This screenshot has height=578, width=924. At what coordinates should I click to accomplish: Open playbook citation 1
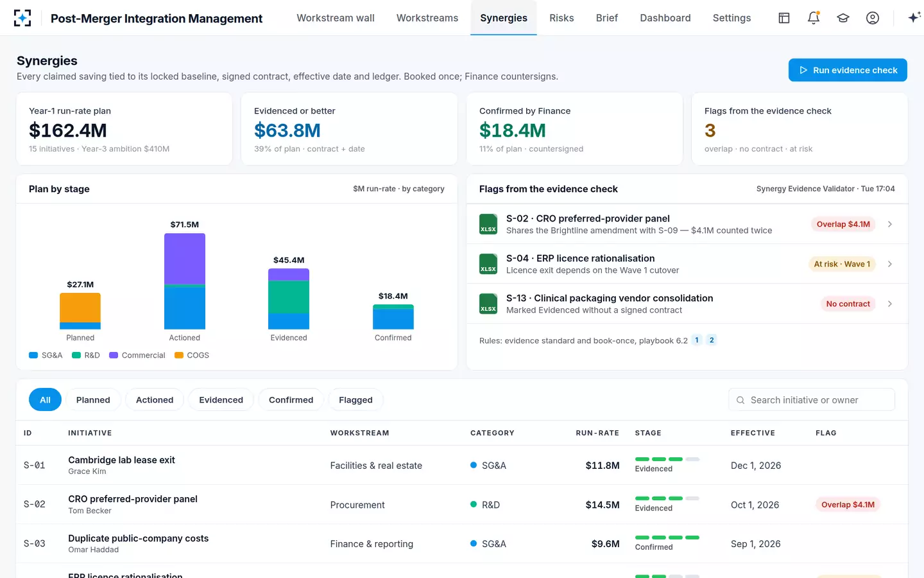click(x=697, y=340)
